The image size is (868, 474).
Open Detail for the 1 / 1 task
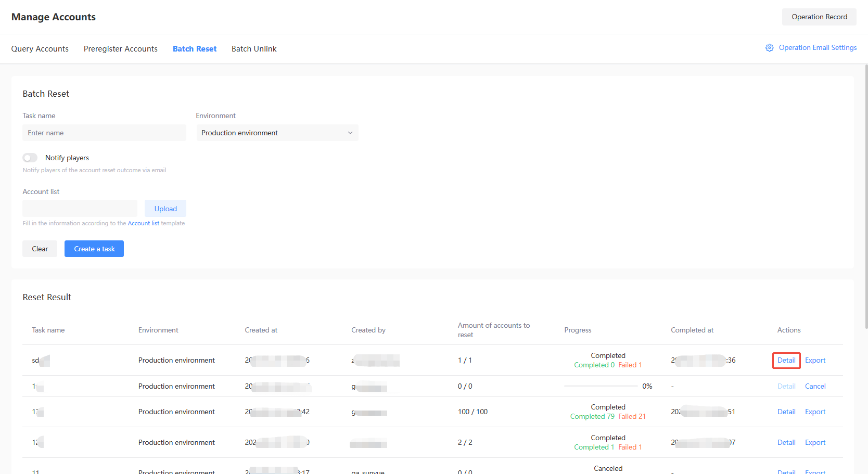[x=786, y=360]
